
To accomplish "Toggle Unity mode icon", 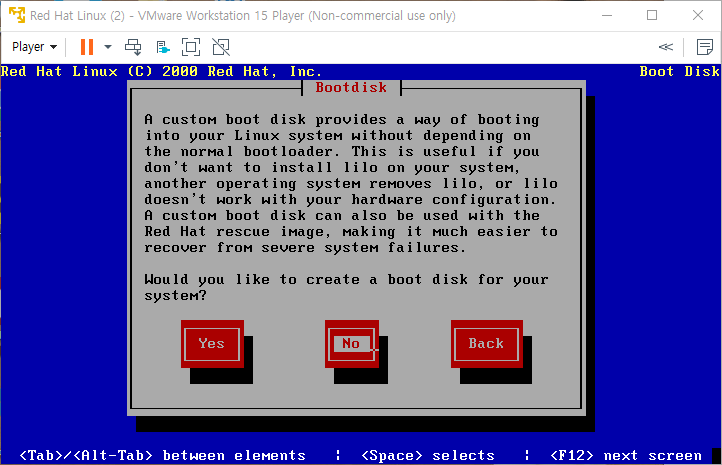I will 221,47.
